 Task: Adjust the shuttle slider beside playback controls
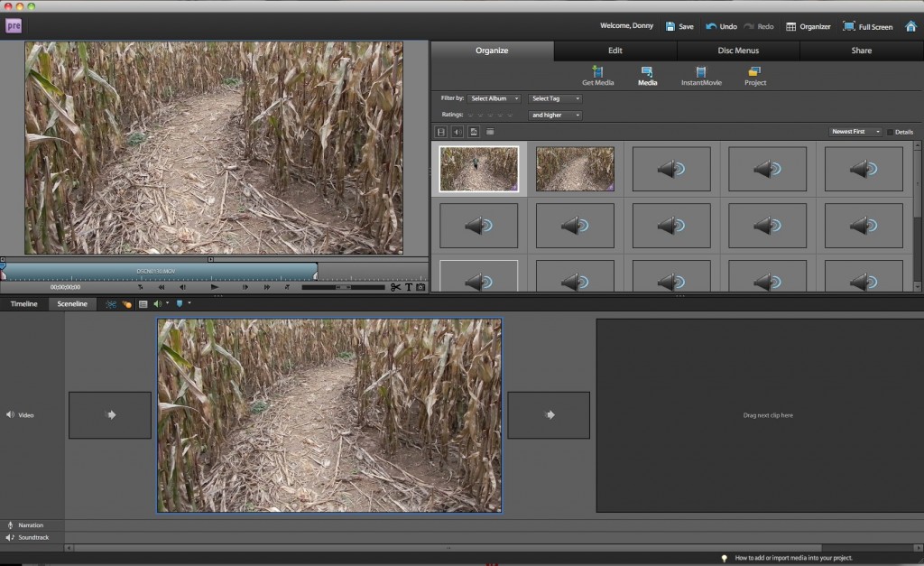(x=343, y=287)
